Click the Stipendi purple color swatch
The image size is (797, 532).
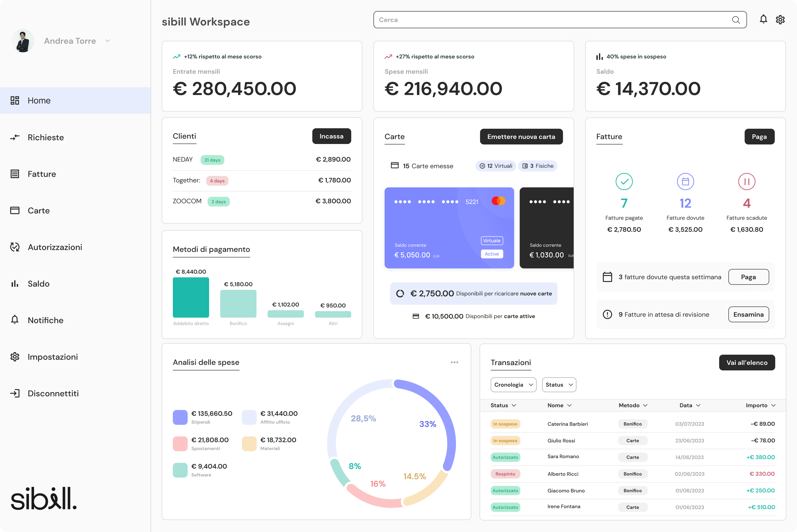click(180, 417)
